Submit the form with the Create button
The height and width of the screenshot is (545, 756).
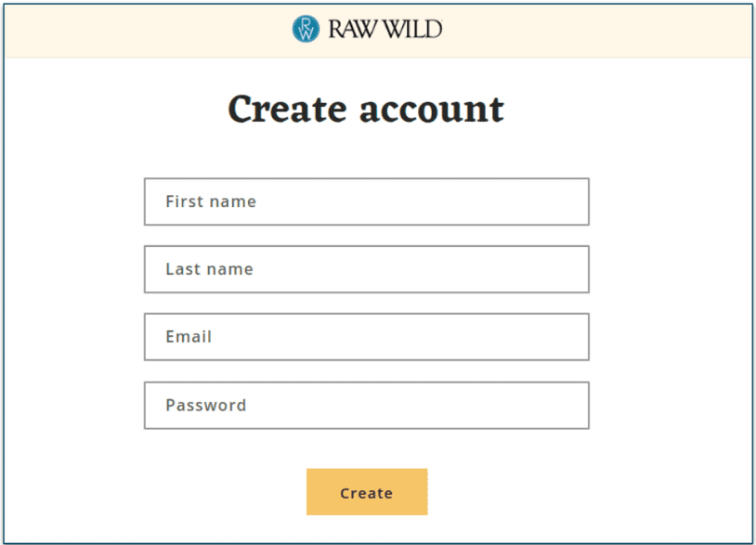pos(366,492)
